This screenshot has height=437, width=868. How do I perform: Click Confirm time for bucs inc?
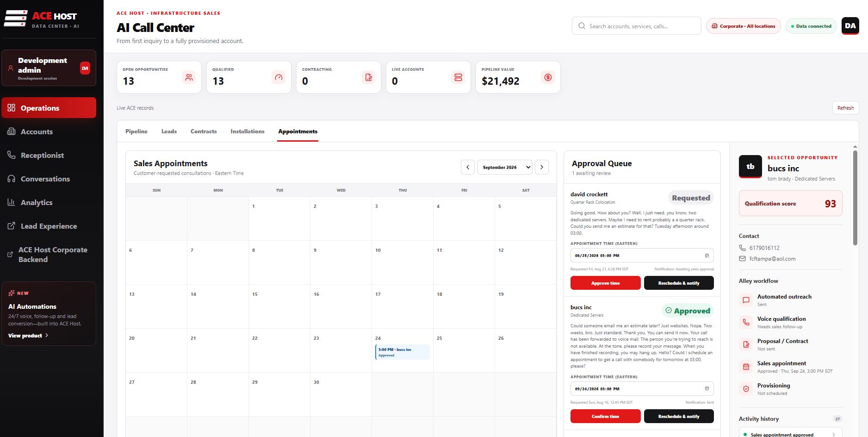pyautogui.click(x=605, y=416)
